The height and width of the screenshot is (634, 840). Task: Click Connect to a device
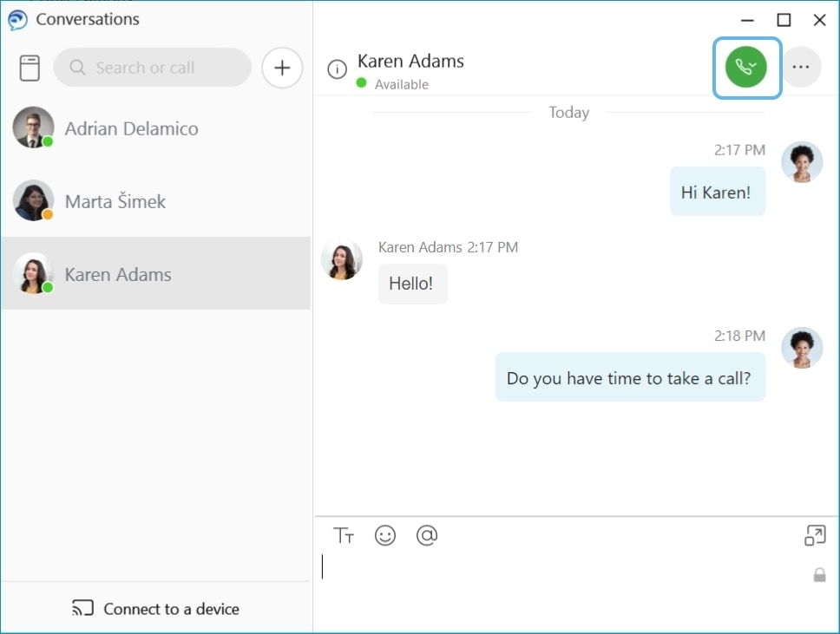point(156,609)
